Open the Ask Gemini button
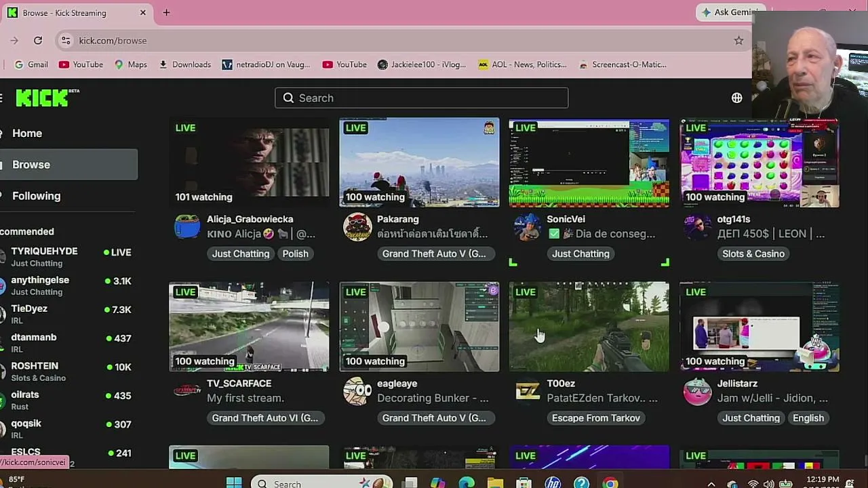868x488 pixels. tap(731, 12)
